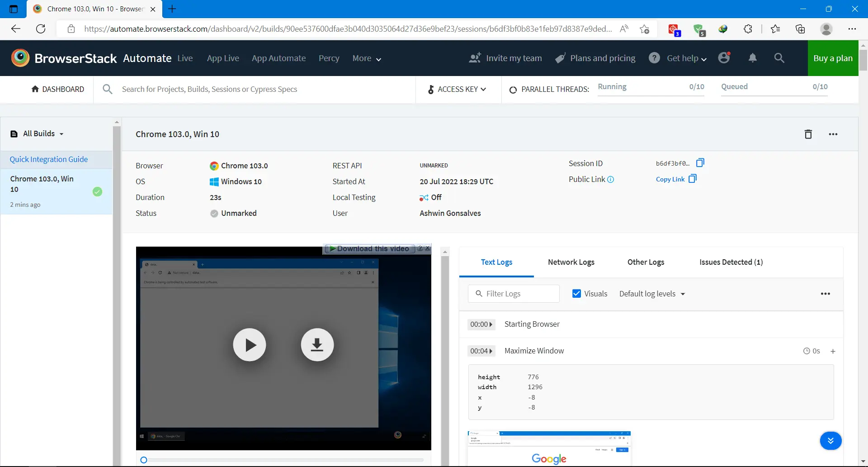Click the video progress slider handle

(x=144, y=460)
